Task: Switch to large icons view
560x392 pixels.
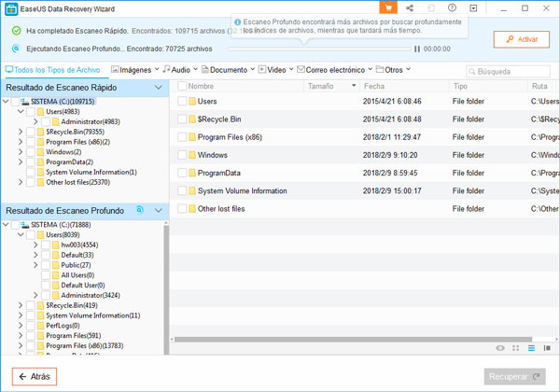Action: (x=516, y=348)
